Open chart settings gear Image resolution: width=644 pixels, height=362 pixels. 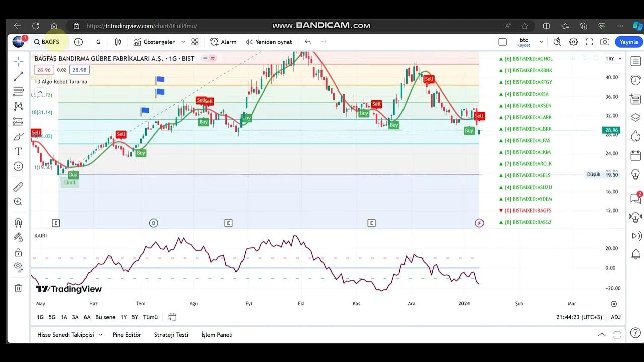[x=573, y=42]
